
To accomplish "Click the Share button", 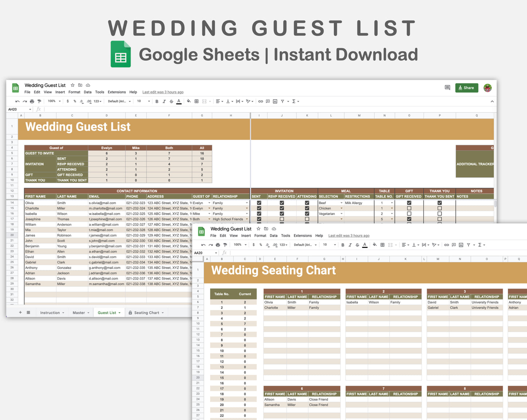I will pos(466,88).
